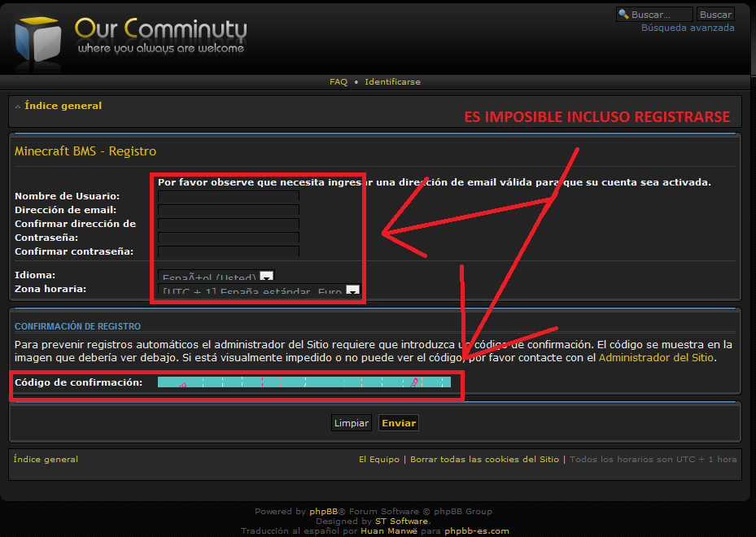Click the Limpiar reset button
Viewport: 756px width, 537px height.
[x=352, y=423]
